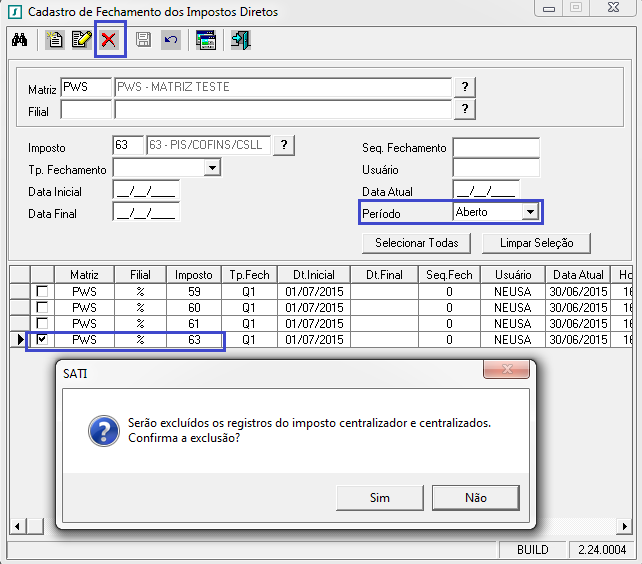This screenshot has width=642, height=564.
Task: Click the edit record pencil icon
Action: click(80, 41)
